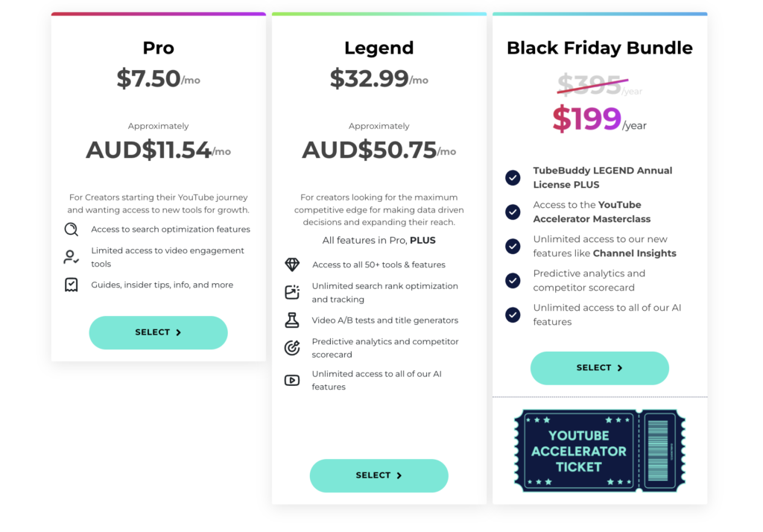Click the guides and tips checklist icon
This screenshot has width=763, height=532.
pyautogui.click(x=72, y=285)
